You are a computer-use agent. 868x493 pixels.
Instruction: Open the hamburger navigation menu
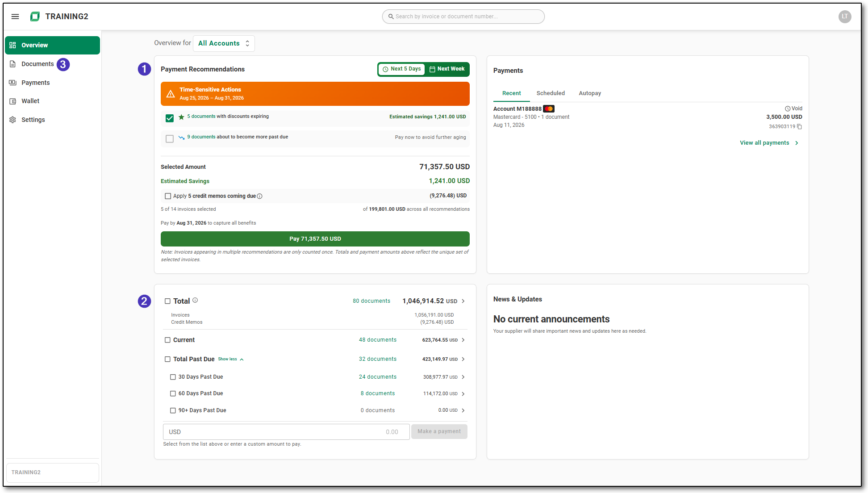(15, 17)
